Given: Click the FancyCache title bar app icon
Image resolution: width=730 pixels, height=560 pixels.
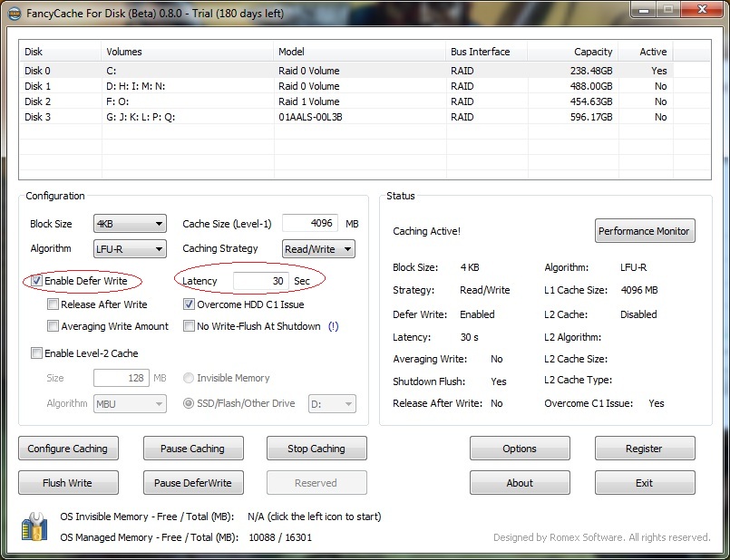Looking at the screenshot, I should click(x=15, y=13).
